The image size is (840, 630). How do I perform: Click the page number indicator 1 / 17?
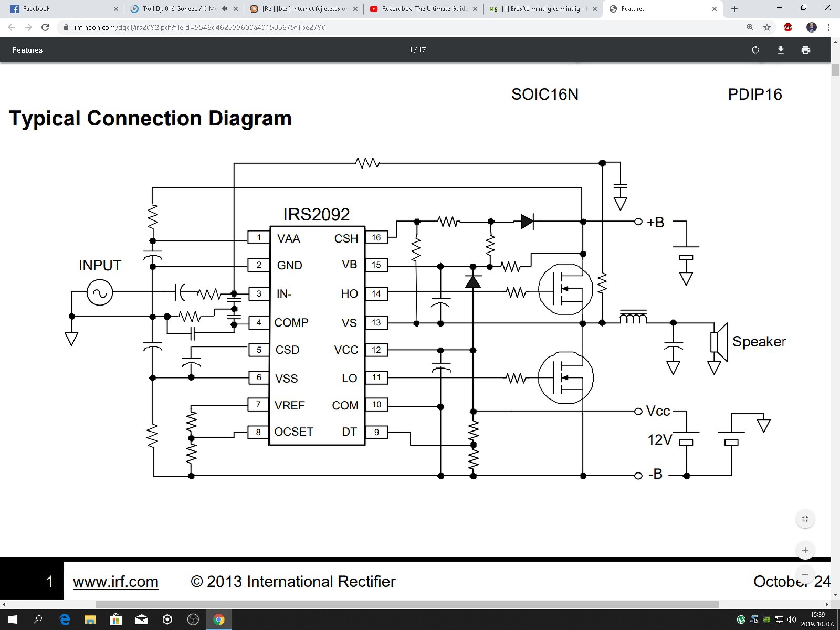tap(417, 50)
